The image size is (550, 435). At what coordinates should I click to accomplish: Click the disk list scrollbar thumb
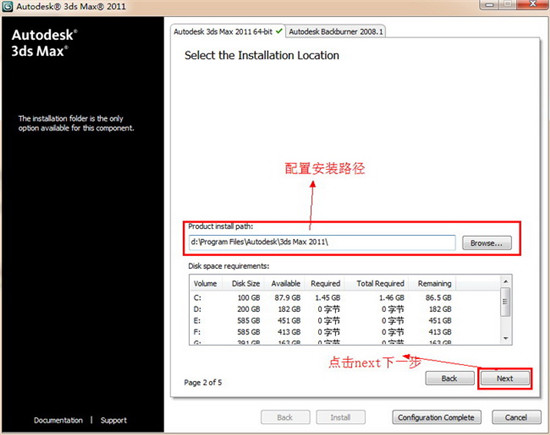coord(505,302)
